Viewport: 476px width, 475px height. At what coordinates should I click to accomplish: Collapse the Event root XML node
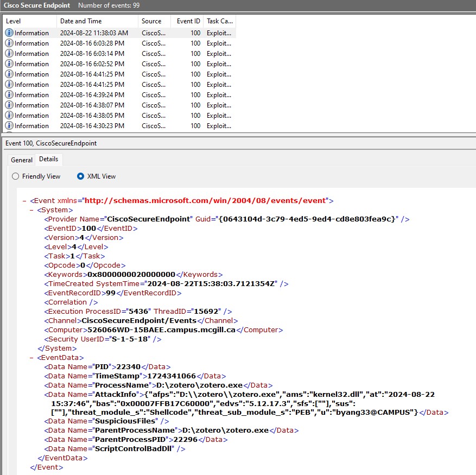[24, 201]
